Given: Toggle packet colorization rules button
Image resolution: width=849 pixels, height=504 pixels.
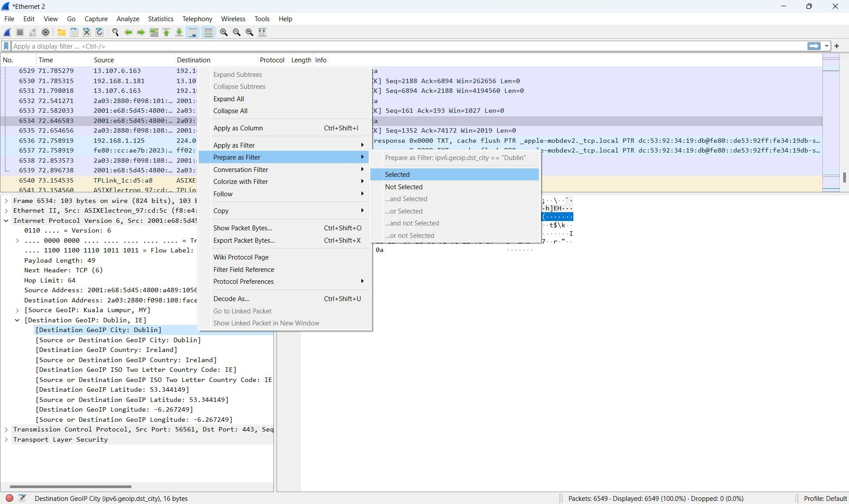Looking at the screenshot, I should pyautogui.click(x=208, y=32).
